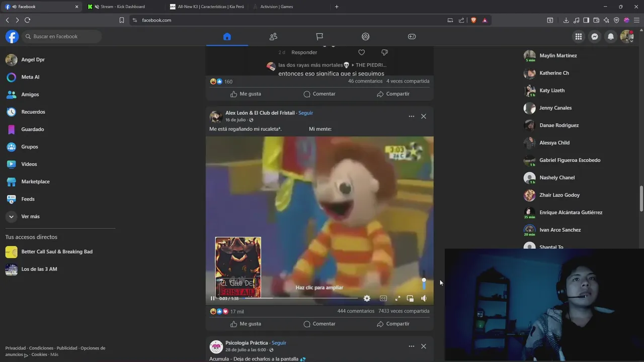This screenshot has height=362, width=644.
Task: Reload the current page
Action: [27, 20]
